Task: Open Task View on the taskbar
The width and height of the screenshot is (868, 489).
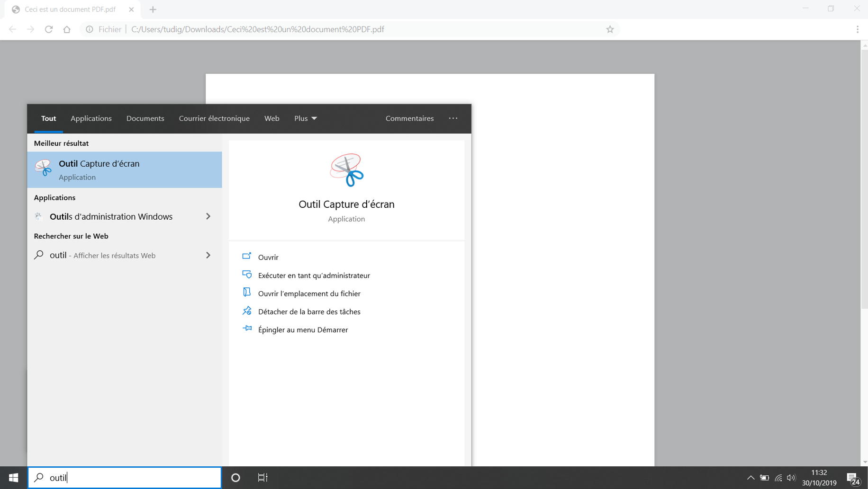Action: [262, 478]
